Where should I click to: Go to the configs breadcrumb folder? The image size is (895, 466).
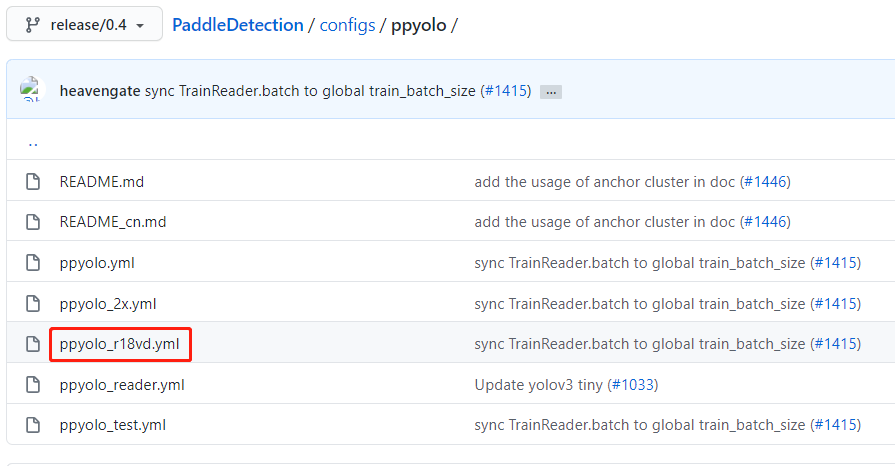pyautogui.click(x=347, y=25)
